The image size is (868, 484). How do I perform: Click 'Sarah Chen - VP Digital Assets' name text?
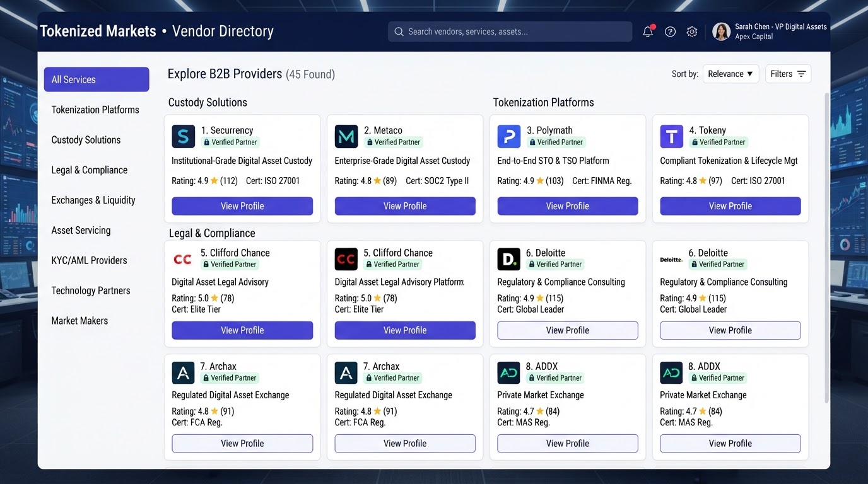pos(781,26)
